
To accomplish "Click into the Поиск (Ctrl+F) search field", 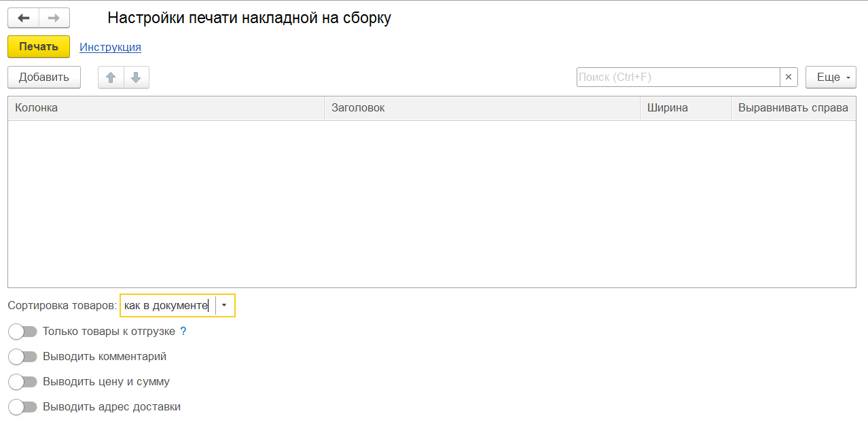I will 678,77.
